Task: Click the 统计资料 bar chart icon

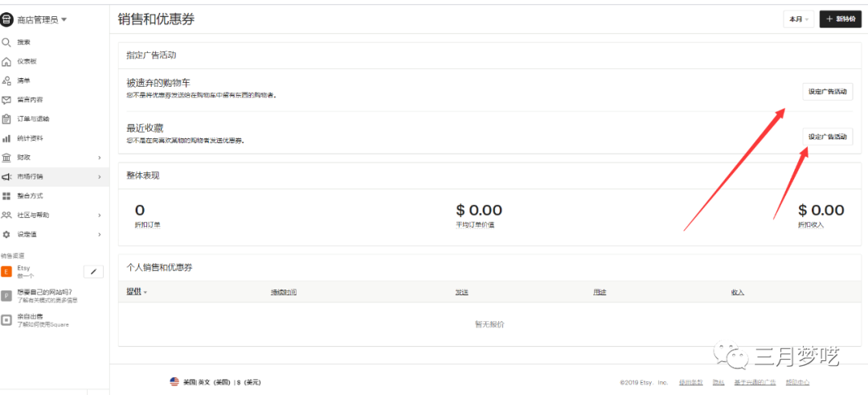Action: point(6,138)
